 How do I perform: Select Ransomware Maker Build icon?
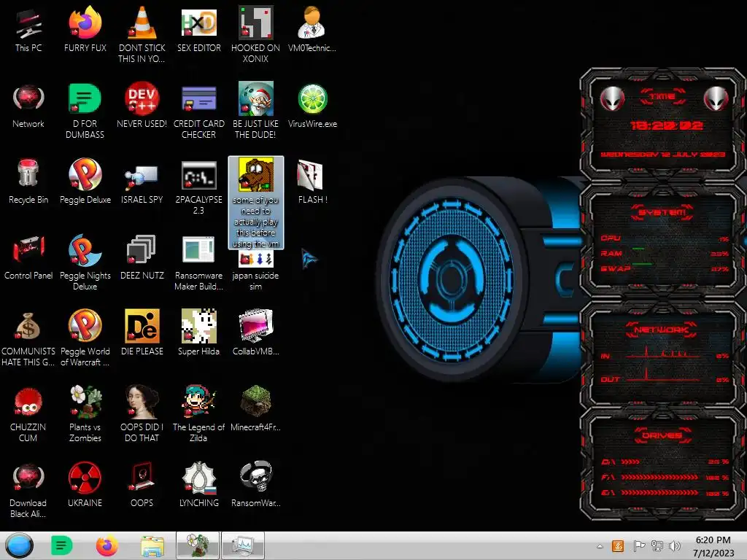point(199,249)
